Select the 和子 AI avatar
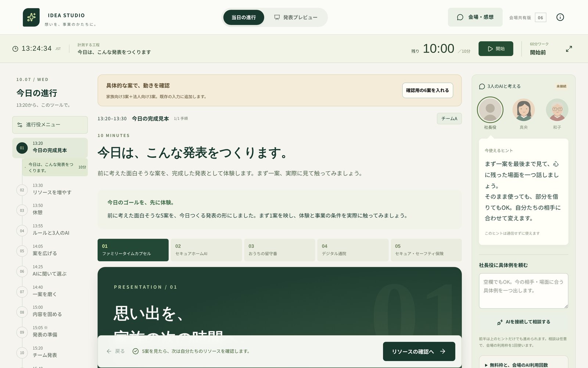Viewport: 588px width, 368px height. coord(557,110)
